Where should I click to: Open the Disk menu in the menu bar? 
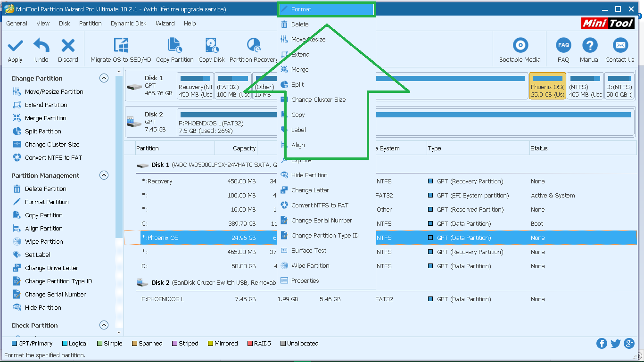point(64,23)
